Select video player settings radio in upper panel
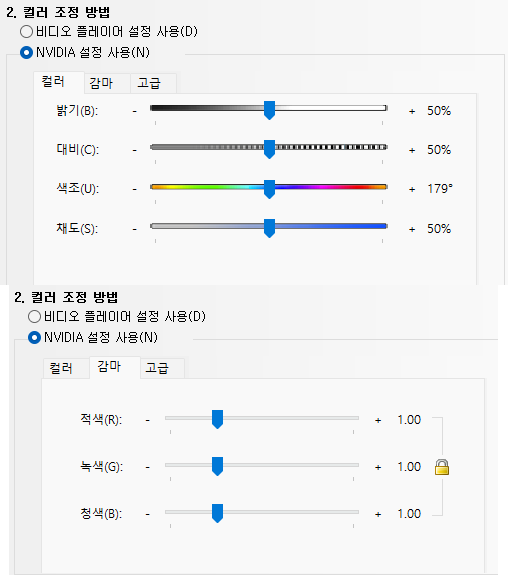This screenshot has width=508, height=575. 26,32
